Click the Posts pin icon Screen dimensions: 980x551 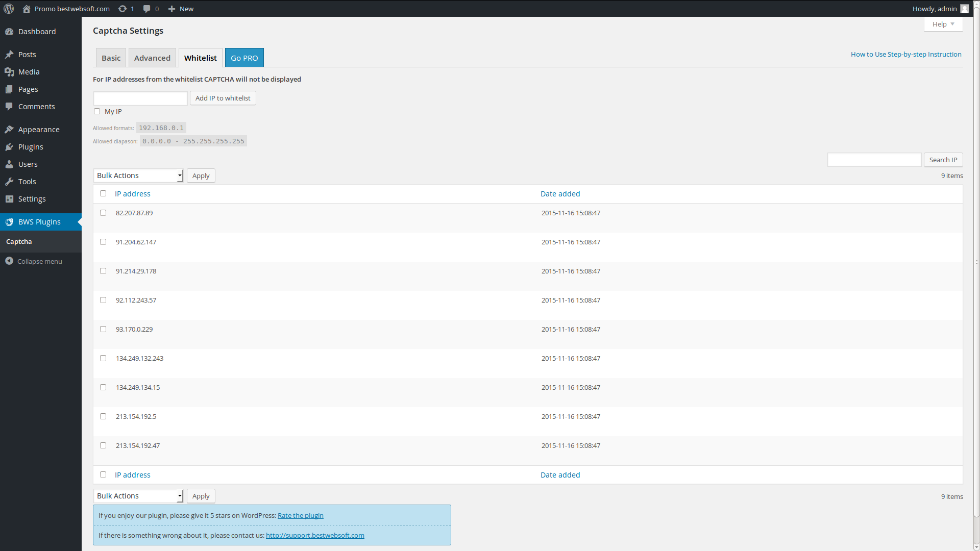point(9,55)
